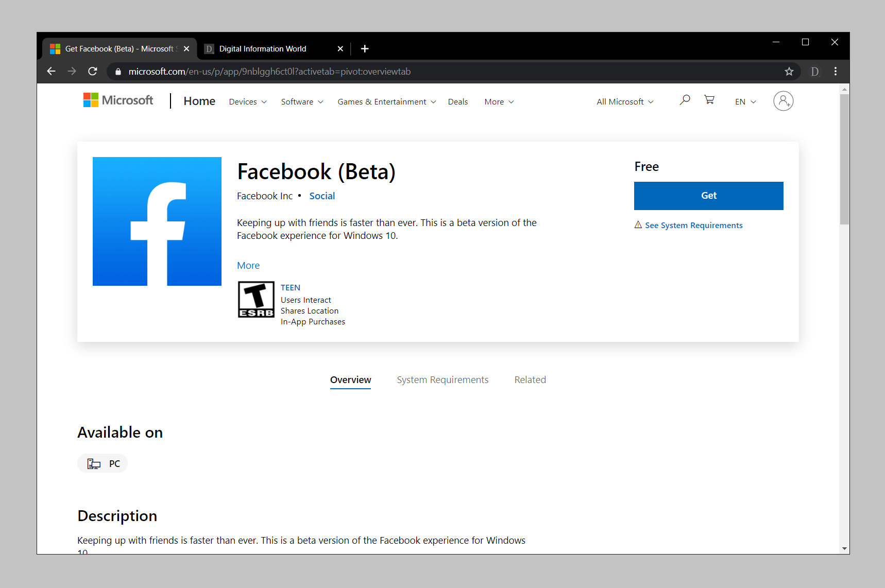Switch to the System Requirements tab
This screenshot has height=588, width=885.
tap(443, 379)
